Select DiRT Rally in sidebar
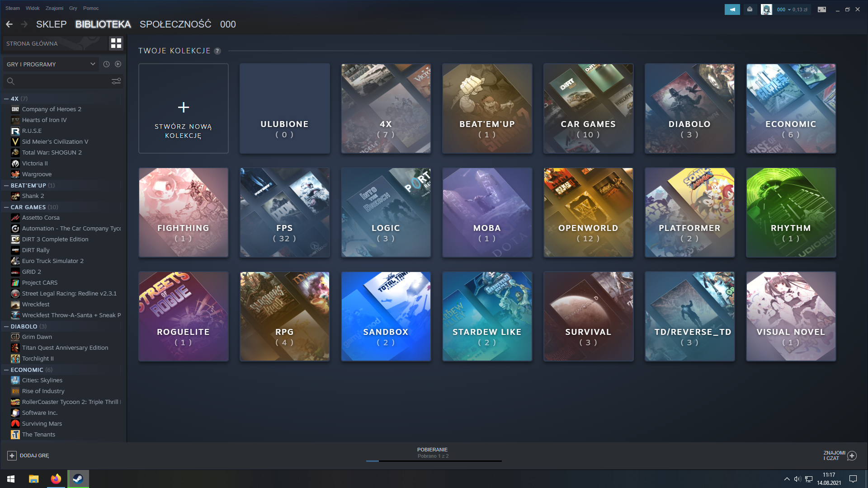The width and height of the screenshot is (868, 488). coord(36,250)
